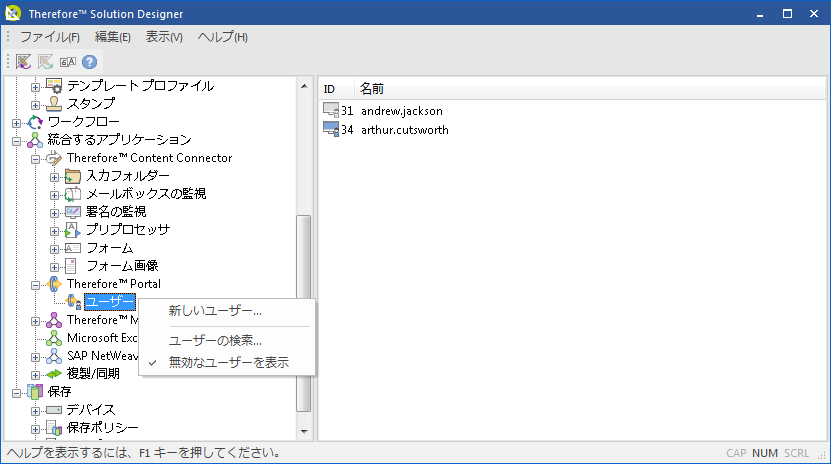Sort list by the 名前 column header

[590, 89]
